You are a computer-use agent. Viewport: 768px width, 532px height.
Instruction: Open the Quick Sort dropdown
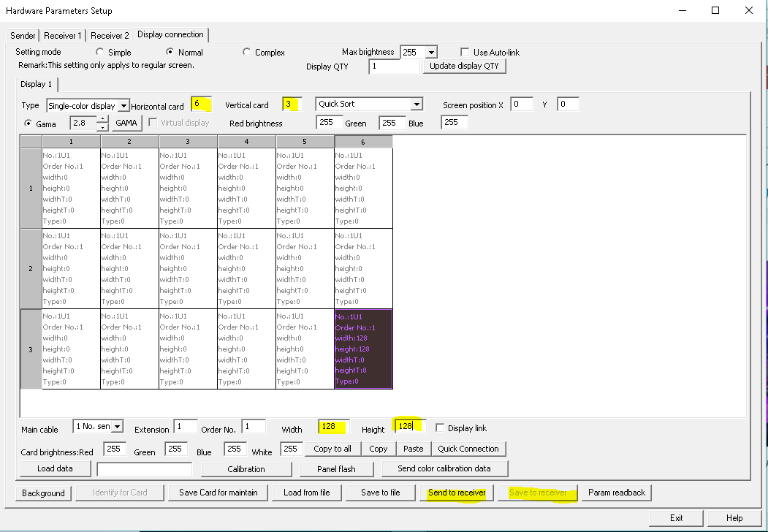click(416, 104)
